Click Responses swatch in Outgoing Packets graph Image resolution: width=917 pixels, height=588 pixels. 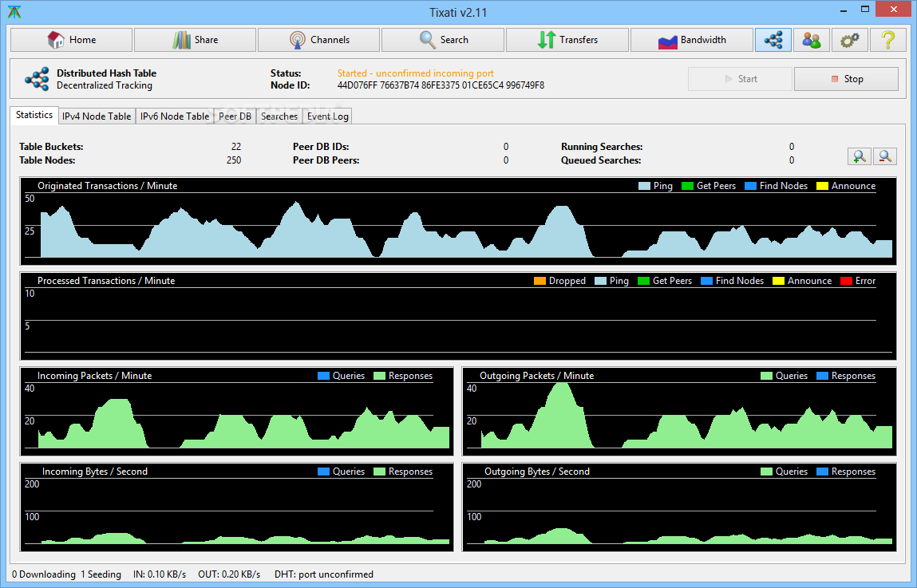click(822, 376)
